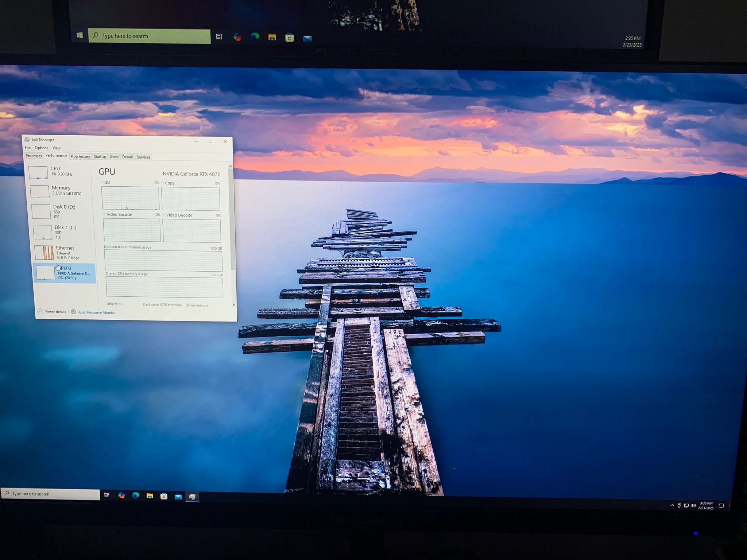This screenshot has width=747, height=560.
Task: Open the View menu in Task Manager
Action: (57, 148)
